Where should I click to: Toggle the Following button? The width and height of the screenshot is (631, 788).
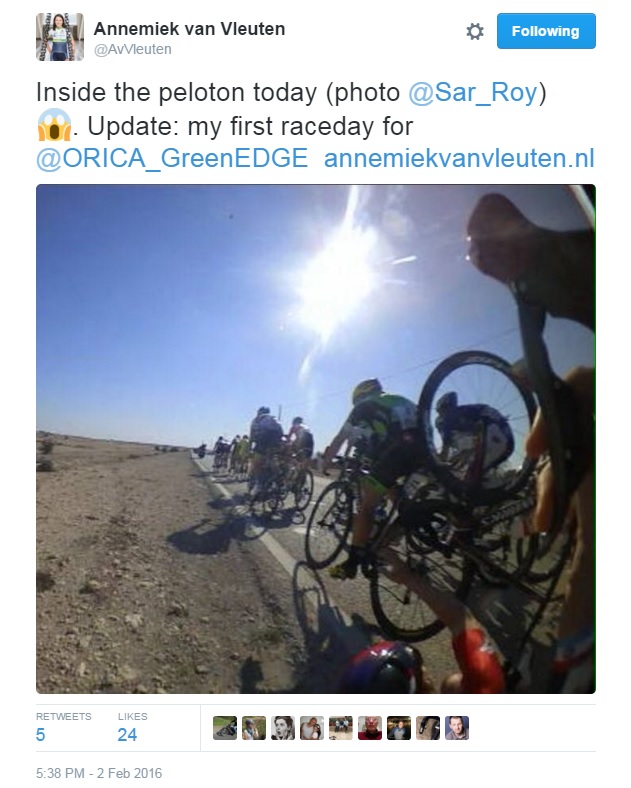click(546, 31)
